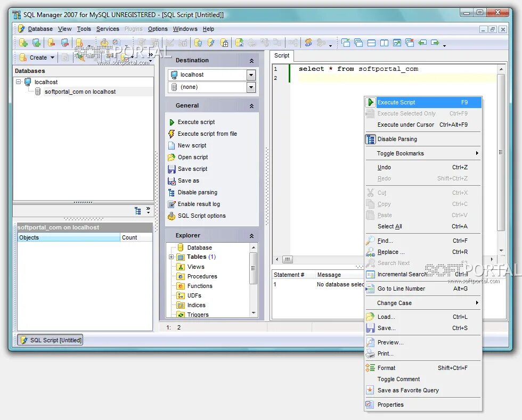This screenshot has height=420, width=522.
Task: Click the tree view icon below Databases panel
Action: 138,211
